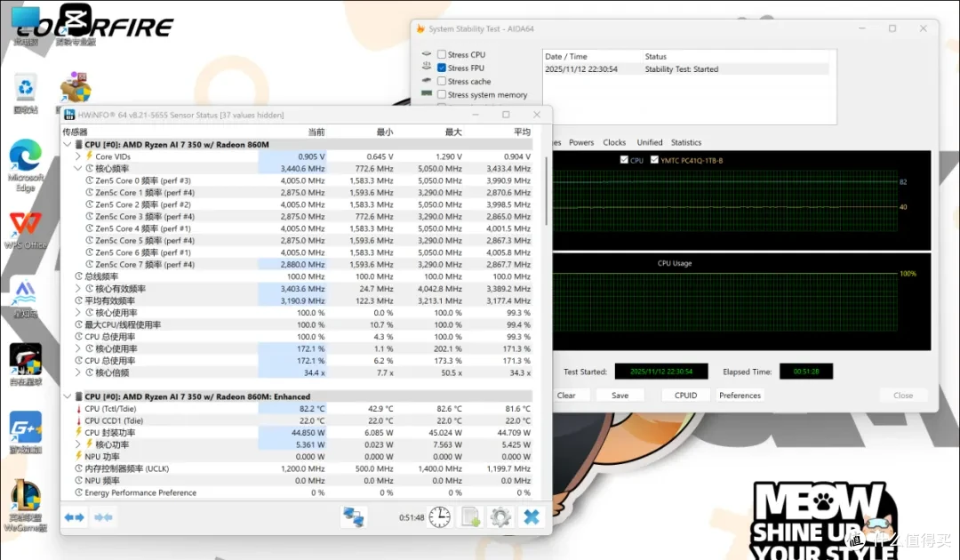Select the 内存控制器频率 (UCLK) row

pos(297,468)
